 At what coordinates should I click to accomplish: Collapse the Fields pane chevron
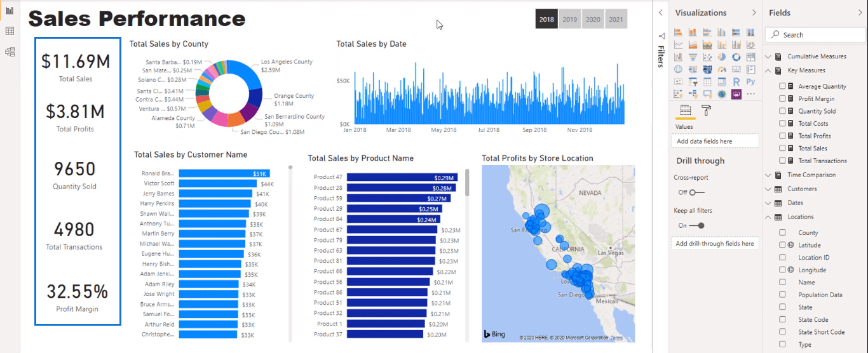[860, 13]
